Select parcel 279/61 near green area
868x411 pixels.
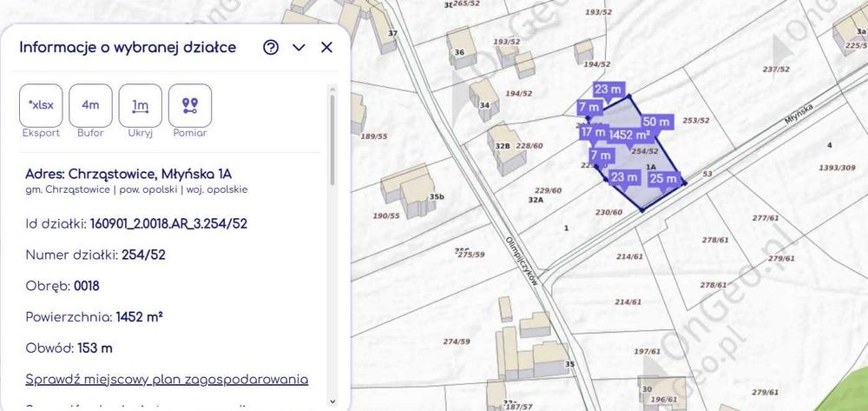pyautogui.click(x=766, y=392)
